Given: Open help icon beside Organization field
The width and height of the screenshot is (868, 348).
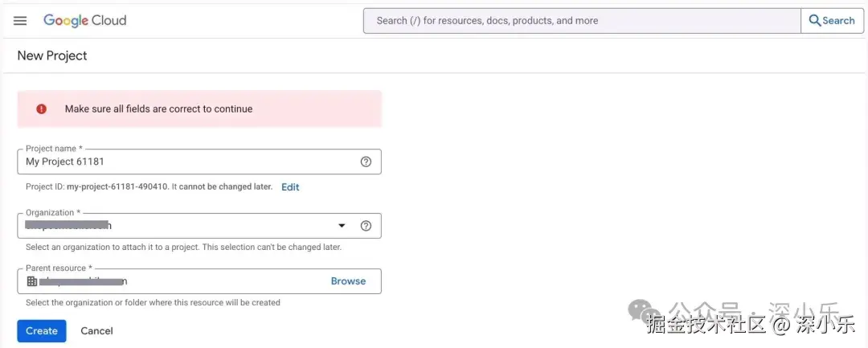Looking at the screenshot, I should (x=366, y=226).
